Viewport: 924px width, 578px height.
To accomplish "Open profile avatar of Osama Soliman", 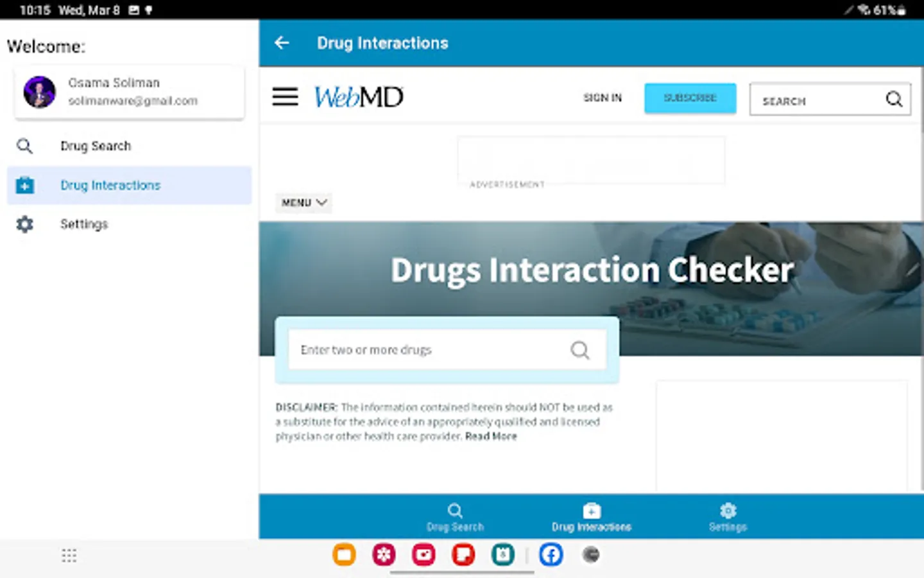I will coord(40,92).
